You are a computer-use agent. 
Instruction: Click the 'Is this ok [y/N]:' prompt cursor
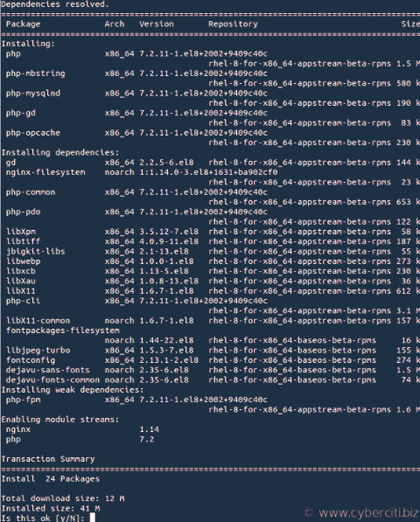click(x=93, y=518)
